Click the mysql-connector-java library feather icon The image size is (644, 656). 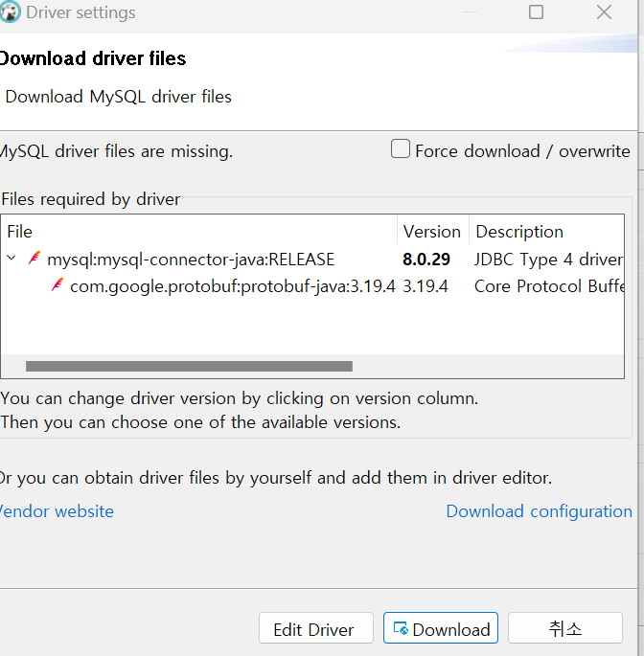34,259
